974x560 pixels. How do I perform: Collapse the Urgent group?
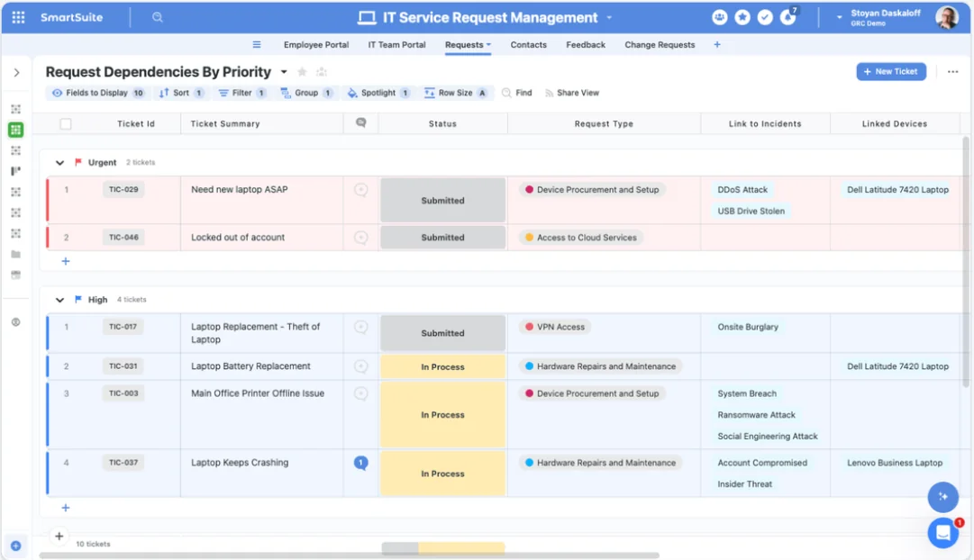click(59, 163)
